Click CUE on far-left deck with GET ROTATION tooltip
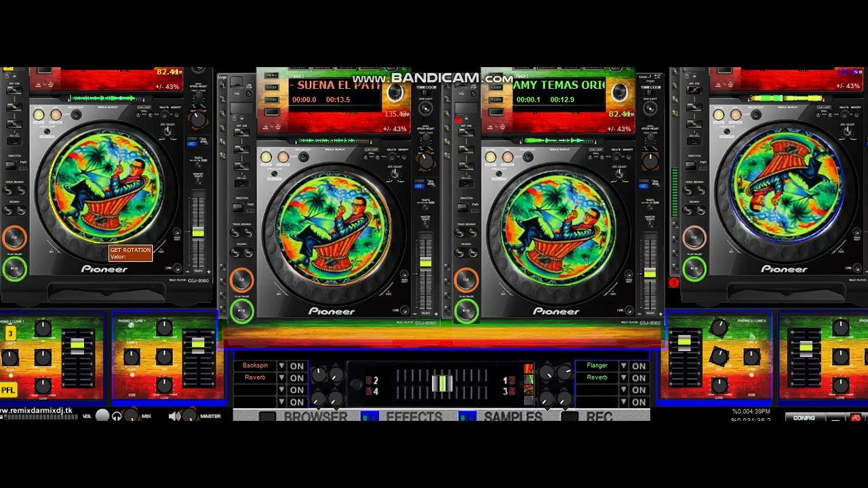Screen dimensions: 868x488 [14, 238]
